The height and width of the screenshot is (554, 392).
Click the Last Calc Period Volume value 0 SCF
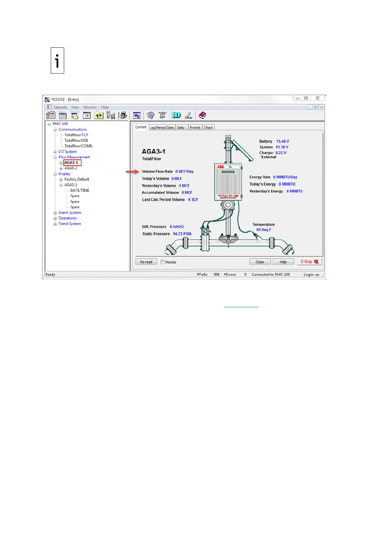pyautogui.click(x=193, y=200)
